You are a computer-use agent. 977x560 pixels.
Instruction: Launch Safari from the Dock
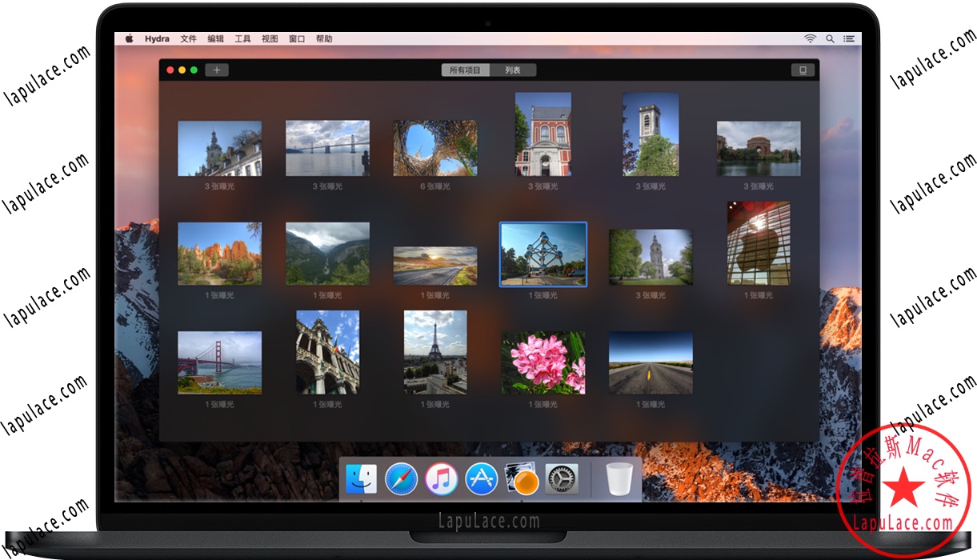tap(400, 480)
